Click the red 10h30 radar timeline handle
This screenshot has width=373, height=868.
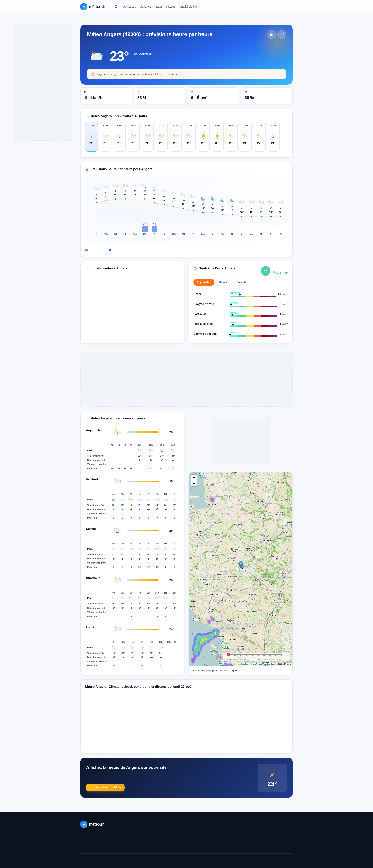click(x=229, y=654)
